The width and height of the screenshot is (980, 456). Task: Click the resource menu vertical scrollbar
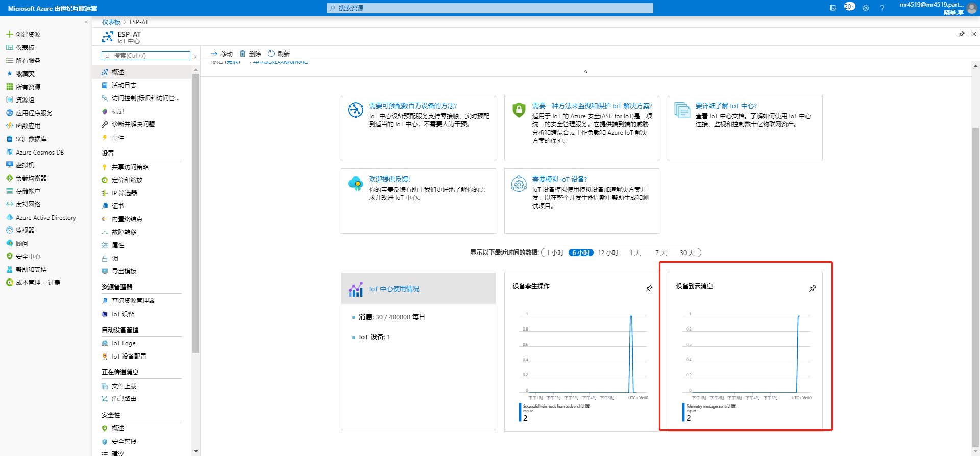pyautogui.click(x=195, y=213)
